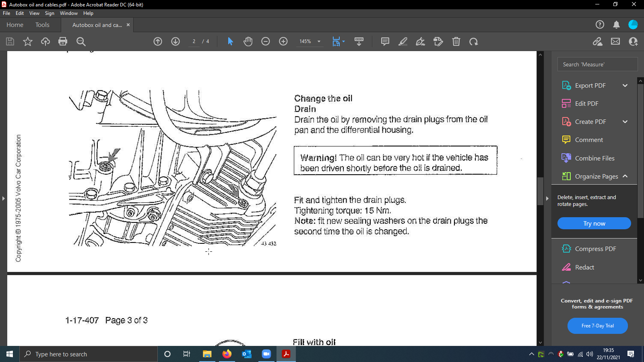Click the Free 7-Day Trial button
Viewport: 644px width, 362px height.
tap(597, 326)
